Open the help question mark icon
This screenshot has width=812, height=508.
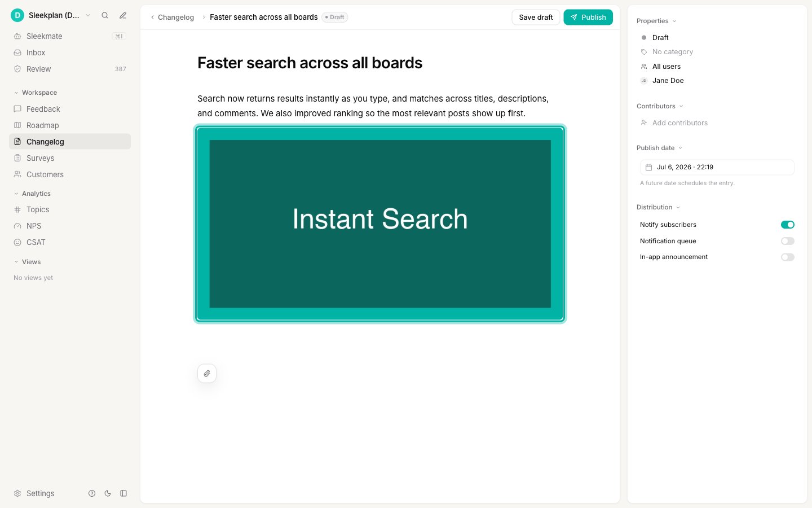click(x=92, y=493)
